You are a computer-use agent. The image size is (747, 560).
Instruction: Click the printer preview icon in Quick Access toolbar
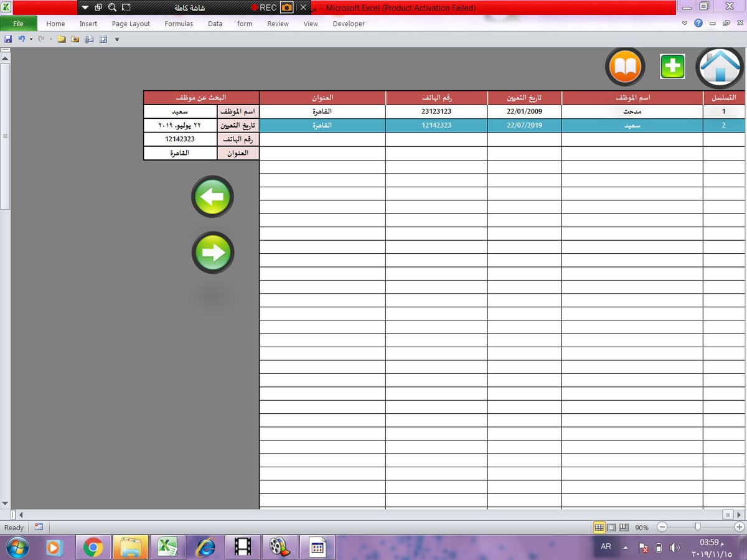coord(89,39)
